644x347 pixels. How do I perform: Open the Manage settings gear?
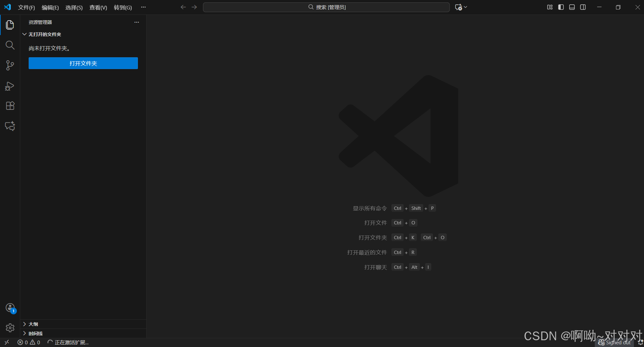click(x=10, y=328)
